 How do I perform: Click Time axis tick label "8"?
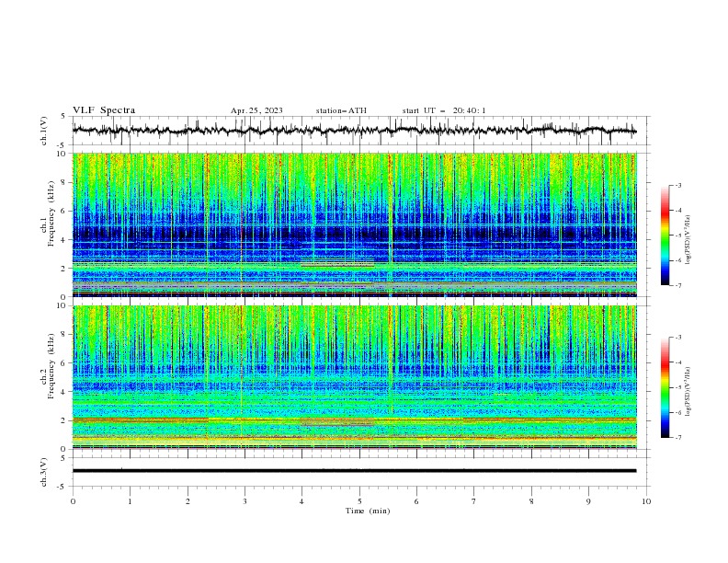pyautogui.click(x=531, y=501)
